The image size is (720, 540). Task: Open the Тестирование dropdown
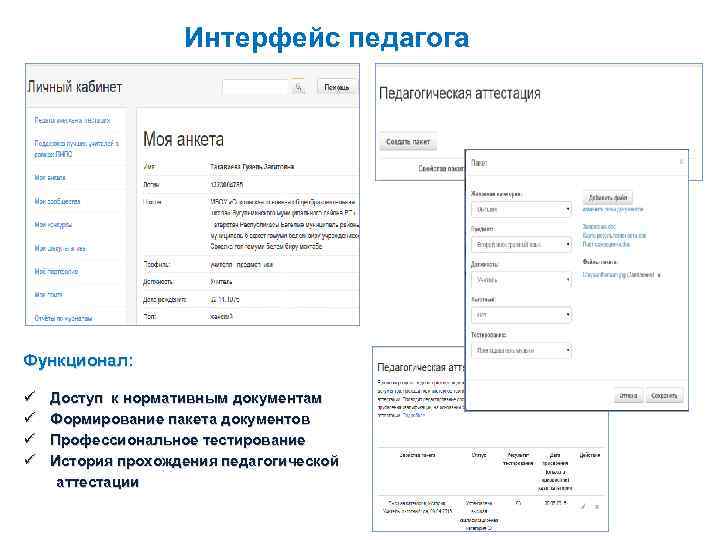pyautogui.click(x=521, y=350)
